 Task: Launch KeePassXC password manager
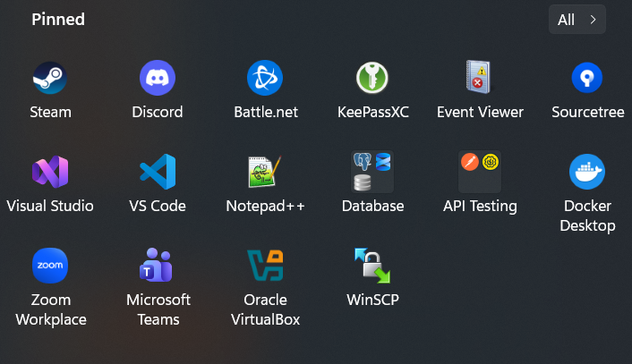(x=372, y=78)
